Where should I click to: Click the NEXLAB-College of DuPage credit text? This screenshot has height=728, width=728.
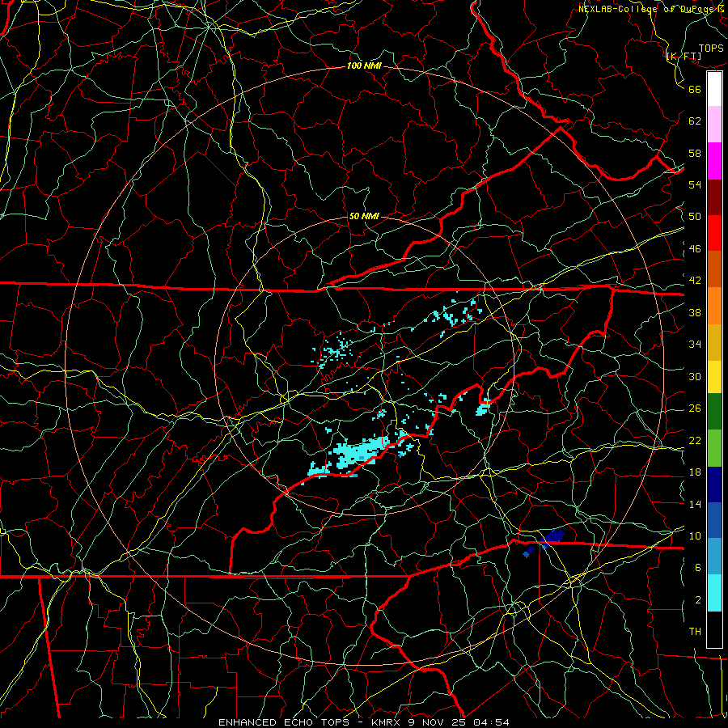(x=652, y=9)
